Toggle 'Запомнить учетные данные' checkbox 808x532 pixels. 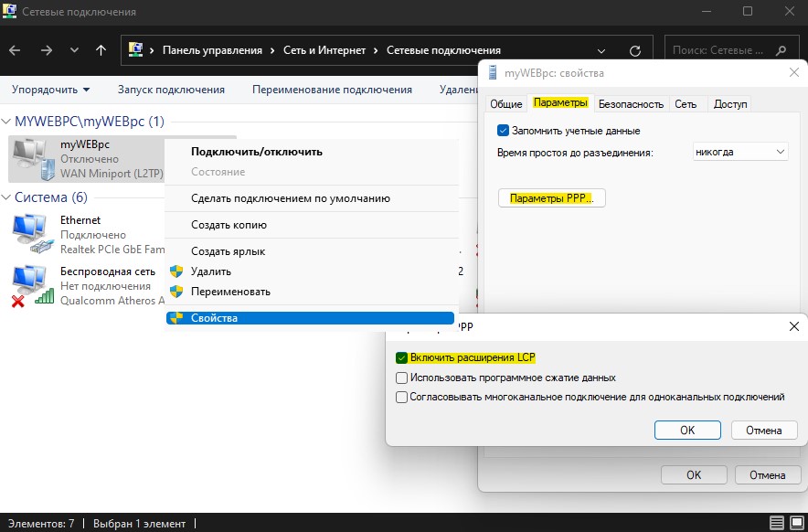[x=503, y=131]
